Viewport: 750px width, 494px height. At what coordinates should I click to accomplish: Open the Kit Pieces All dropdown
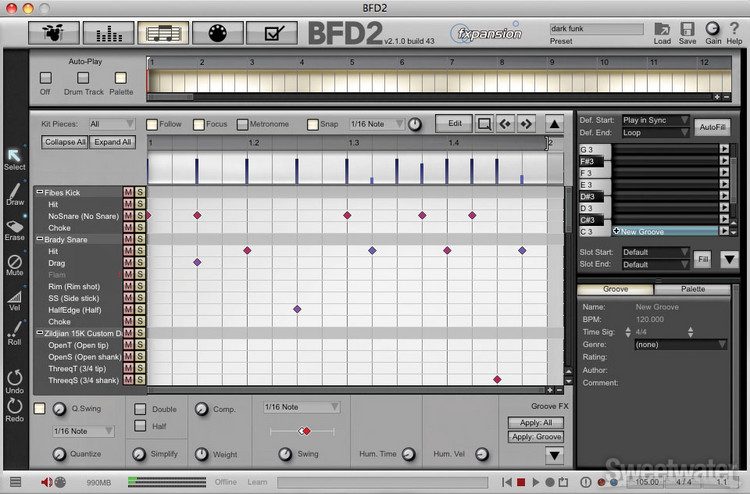111,124
